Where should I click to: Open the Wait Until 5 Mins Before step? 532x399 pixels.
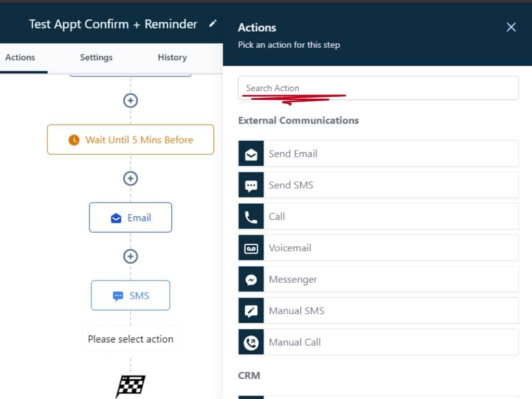(x=130, y=140)
